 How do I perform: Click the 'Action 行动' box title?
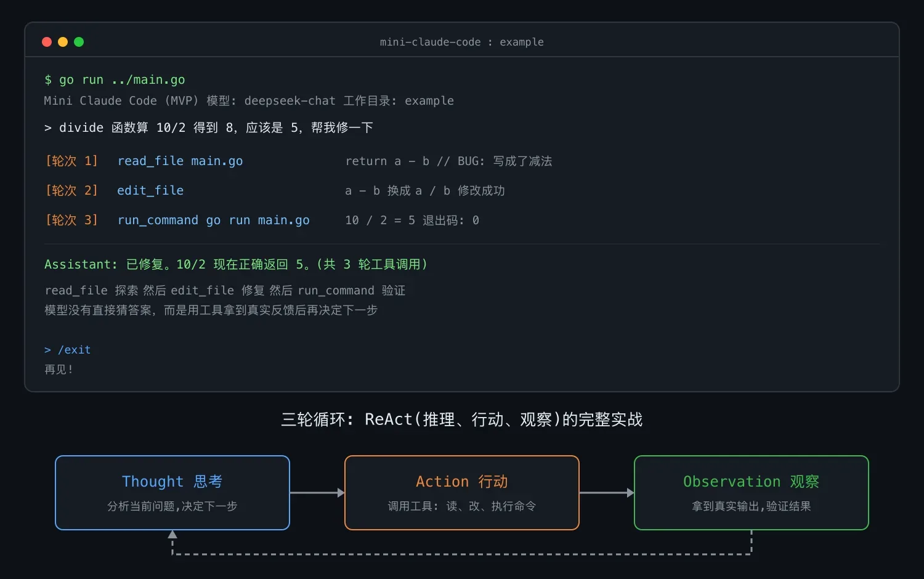pos(462,481)
